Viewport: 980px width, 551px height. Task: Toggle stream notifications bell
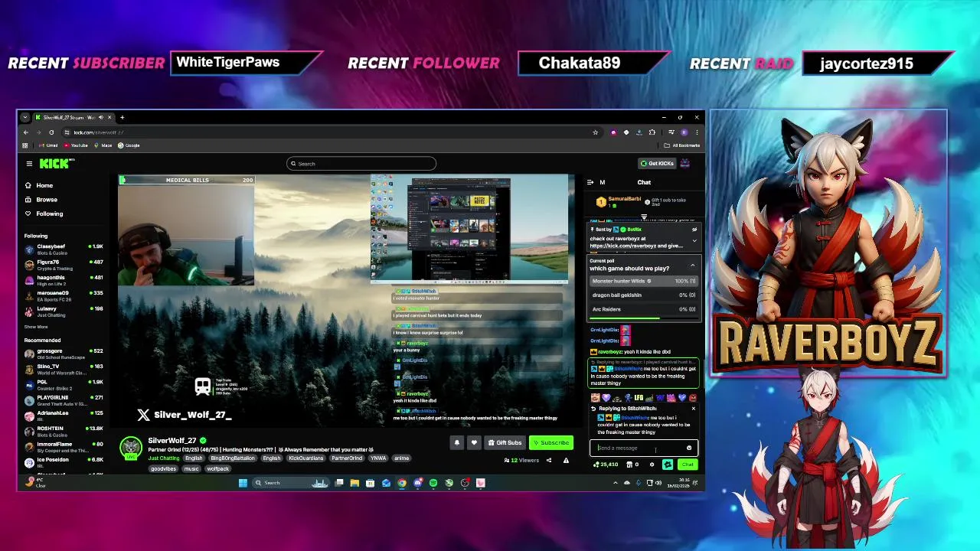[457, 442]
